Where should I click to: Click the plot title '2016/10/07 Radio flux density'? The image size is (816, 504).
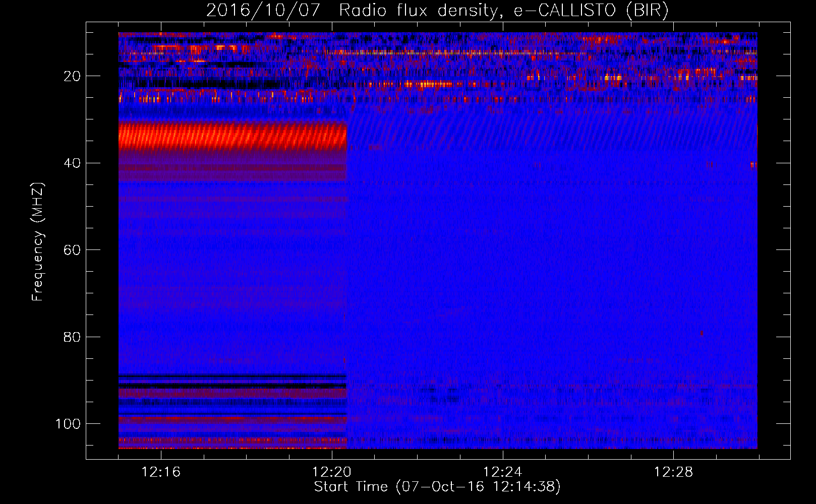[437, 11]
